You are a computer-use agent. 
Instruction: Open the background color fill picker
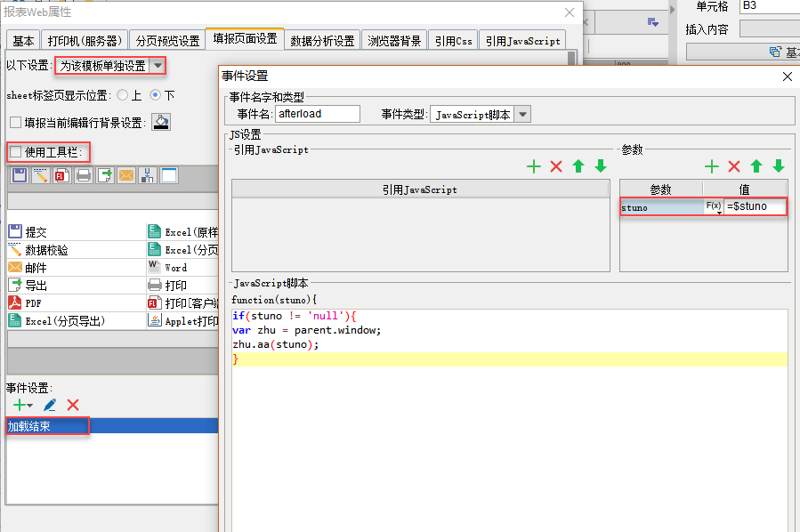[161, 123]
